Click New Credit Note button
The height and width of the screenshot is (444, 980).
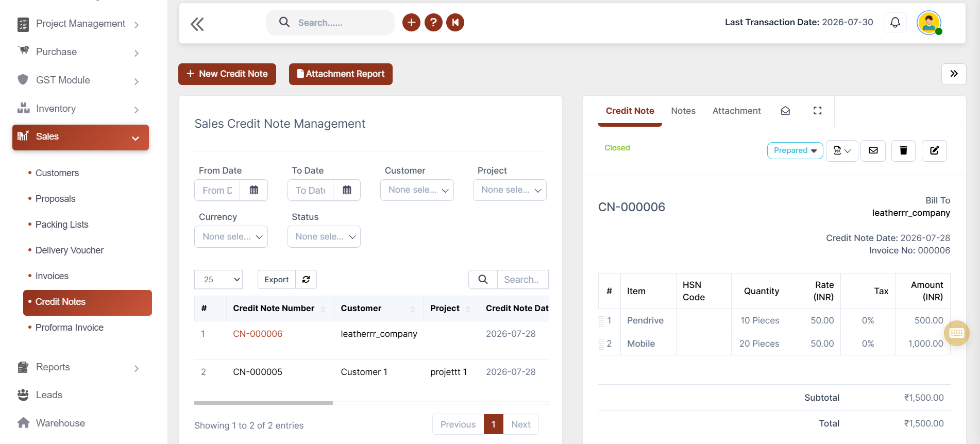click(x=227, y=74)
